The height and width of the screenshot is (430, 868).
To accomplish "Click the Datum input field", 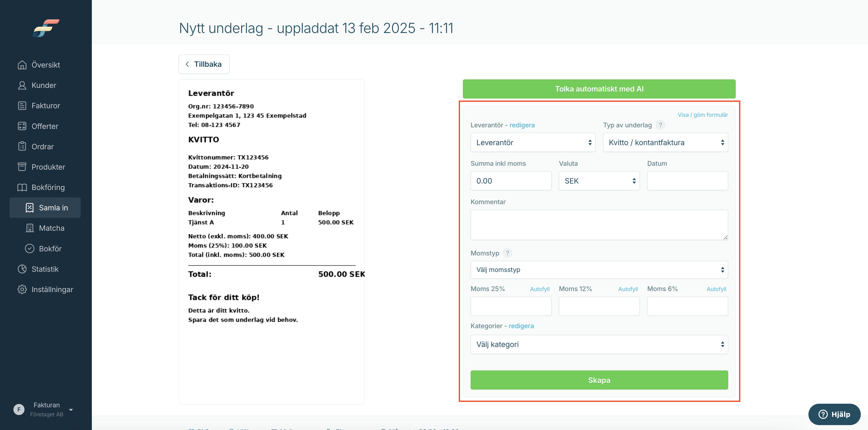I will [x=687, y=181].
